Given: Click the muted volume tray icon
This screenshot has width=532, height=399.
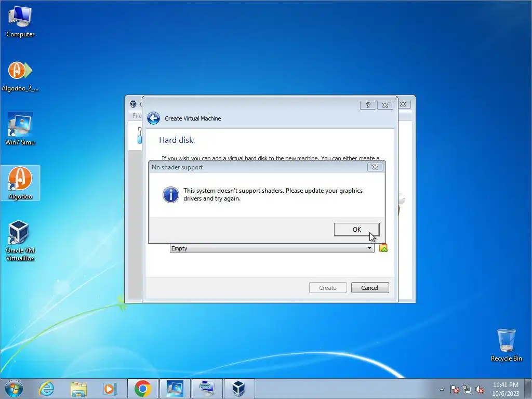Looking at the screenshot, I should tap(480, 389).
